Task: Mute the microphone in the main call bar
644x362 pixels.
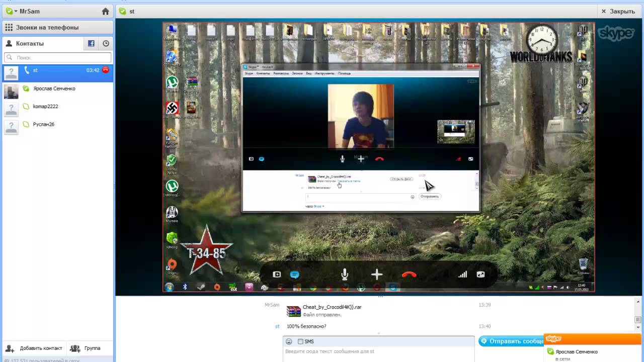Action: 345,275
